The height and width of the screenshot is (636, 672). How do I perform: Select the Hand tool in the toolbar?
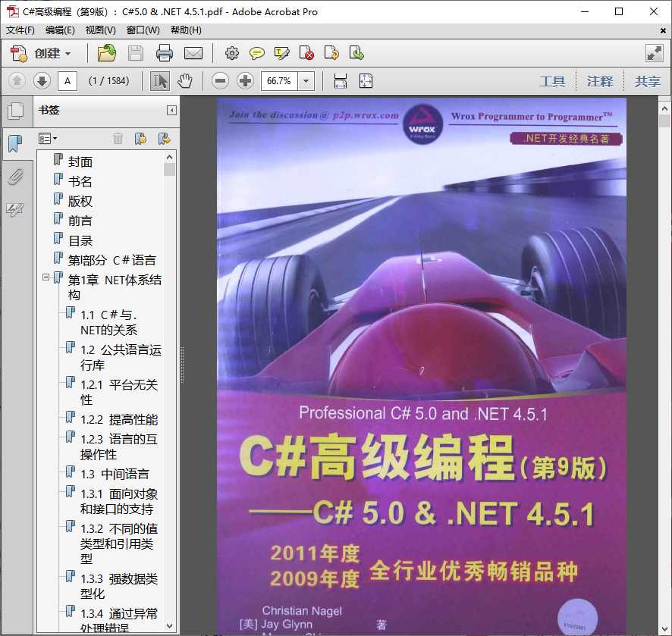(187, 80)
